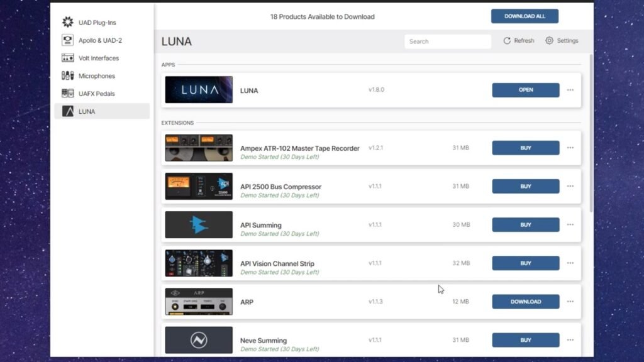Open more options for ARP

570,302
